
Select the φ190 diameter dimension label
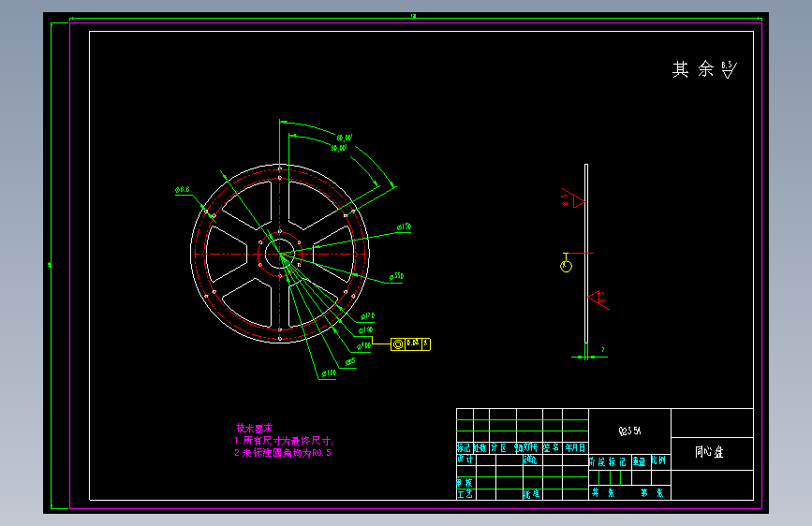click(x=365, y=329)
